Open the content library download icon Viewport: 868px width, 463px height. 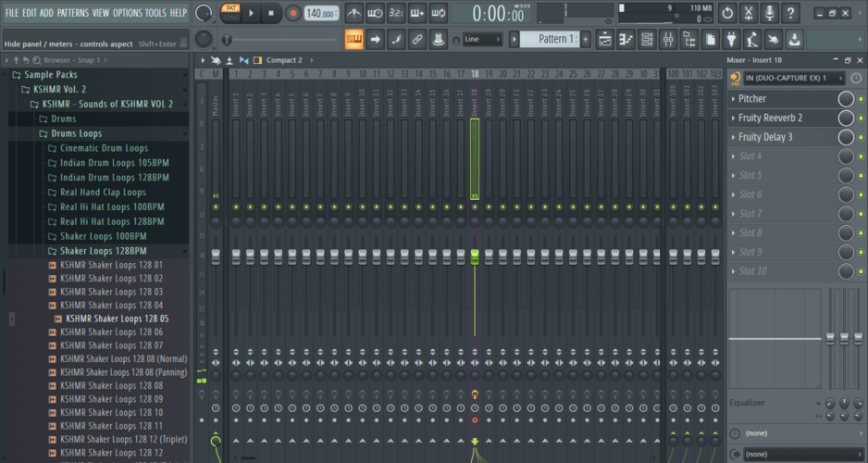click(794, 39)
